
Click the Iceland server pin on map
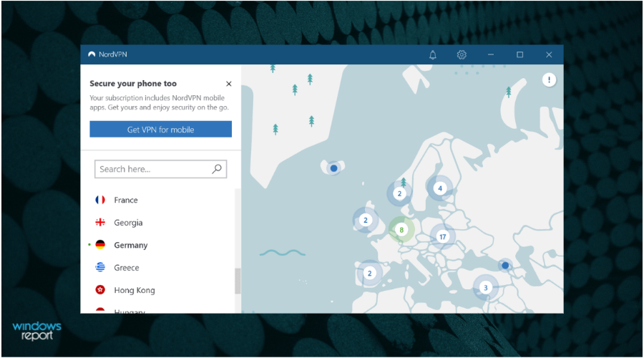tap(334, 168)
